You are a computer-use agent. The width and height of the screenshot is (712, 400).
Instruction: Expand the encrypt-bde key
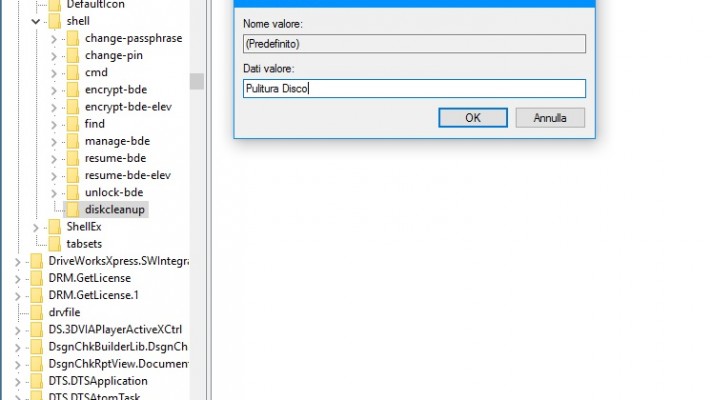54,91
